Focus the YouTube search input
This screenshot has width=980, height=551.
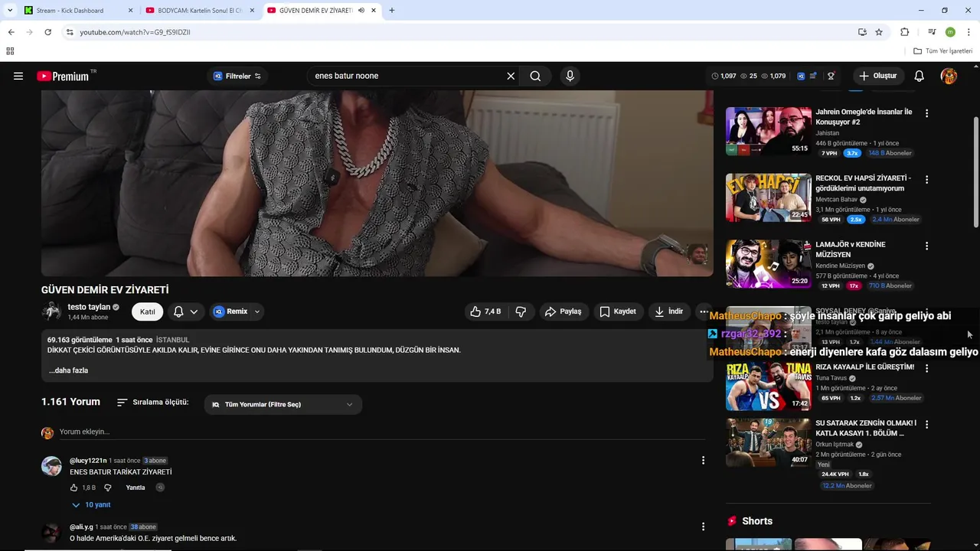406,76
